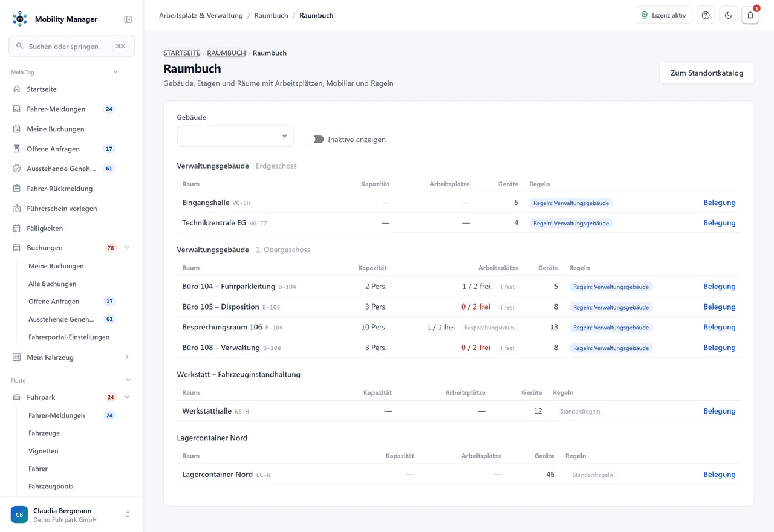Open Belegung for Büro 108 – Verwaltung
This screenshot has width=774, height=532.
720,348
